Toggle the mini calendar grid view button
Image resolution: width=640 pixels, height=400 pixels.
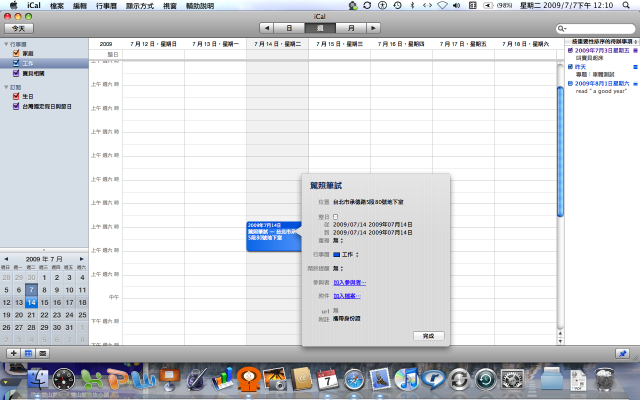coord(28,353)
